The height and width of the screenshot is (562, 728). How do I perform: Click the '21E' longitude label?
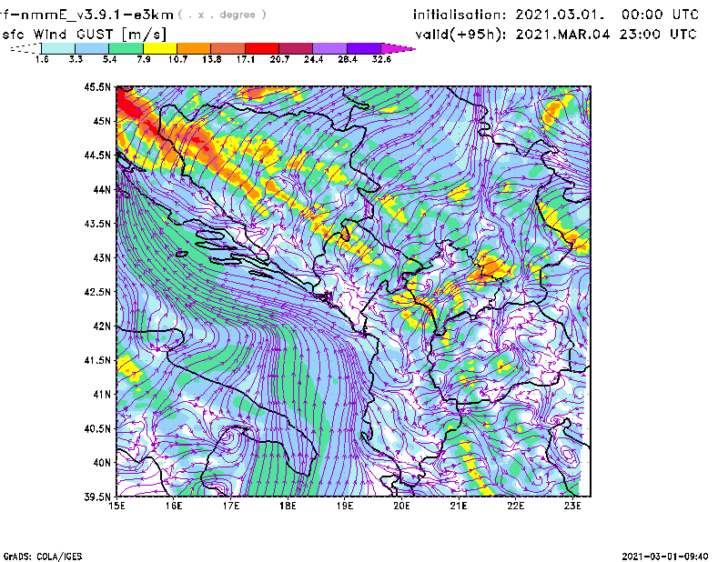(x=459, y=506)
